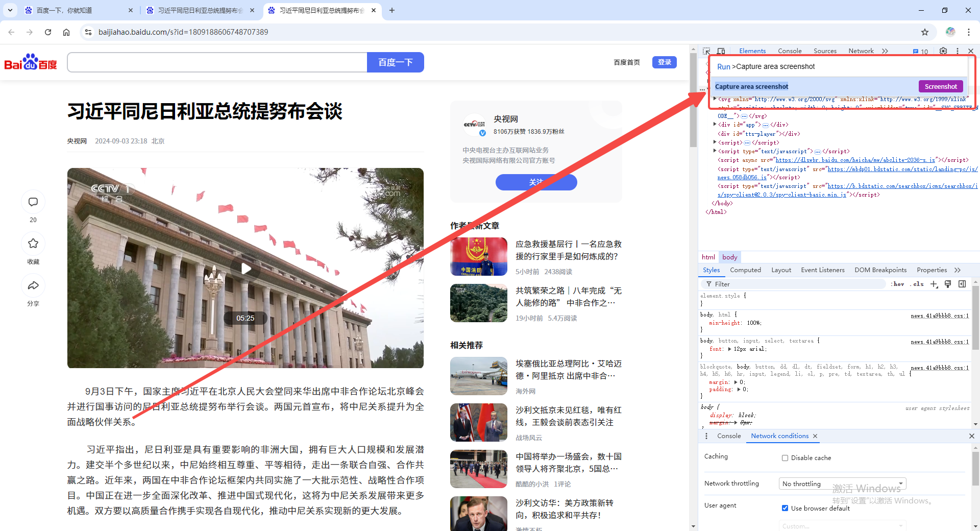Open the abclite-2036-s.js script link

pyautogui.click(x=855, y=160)
